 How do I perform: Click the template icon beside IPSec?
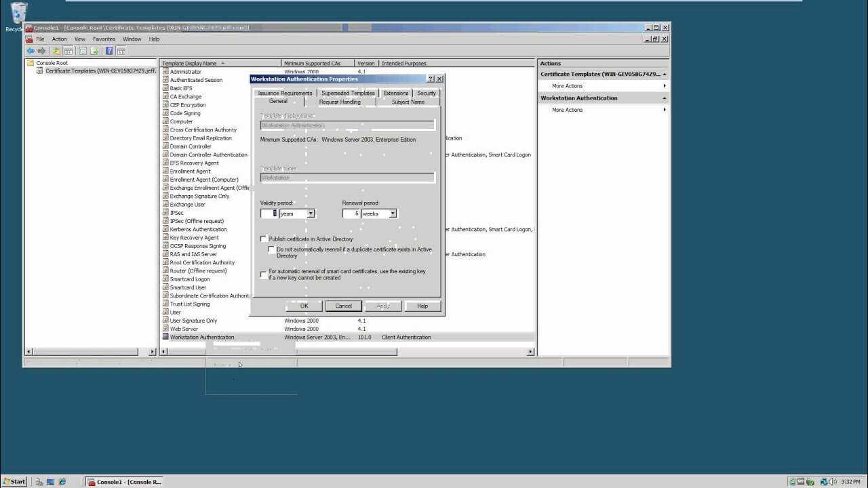(165, 213)
